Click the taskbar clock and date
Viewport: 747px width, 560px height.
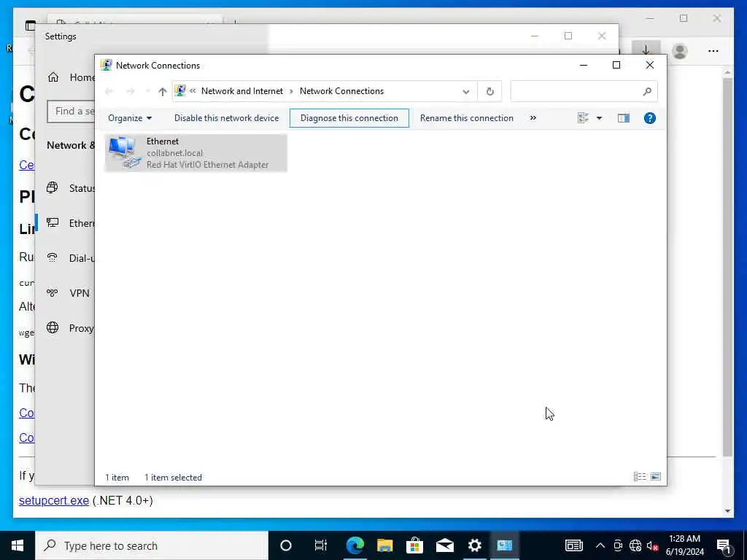pos(684,545)
